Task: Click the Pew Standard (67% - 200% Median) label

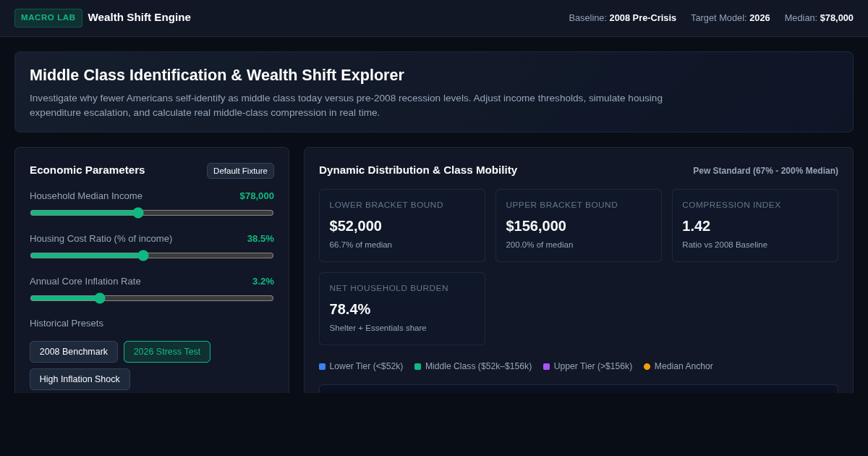Action: [x=765, y=171]
